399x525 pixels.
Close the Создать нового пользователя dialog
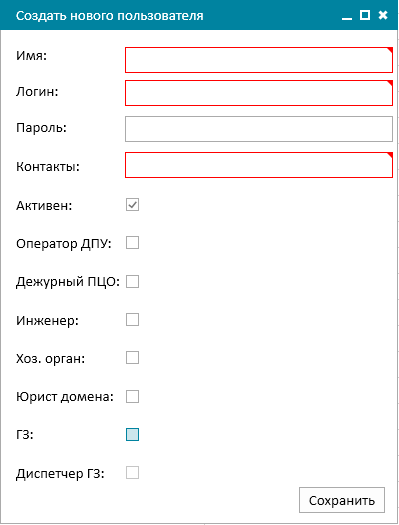coord(383,15)
